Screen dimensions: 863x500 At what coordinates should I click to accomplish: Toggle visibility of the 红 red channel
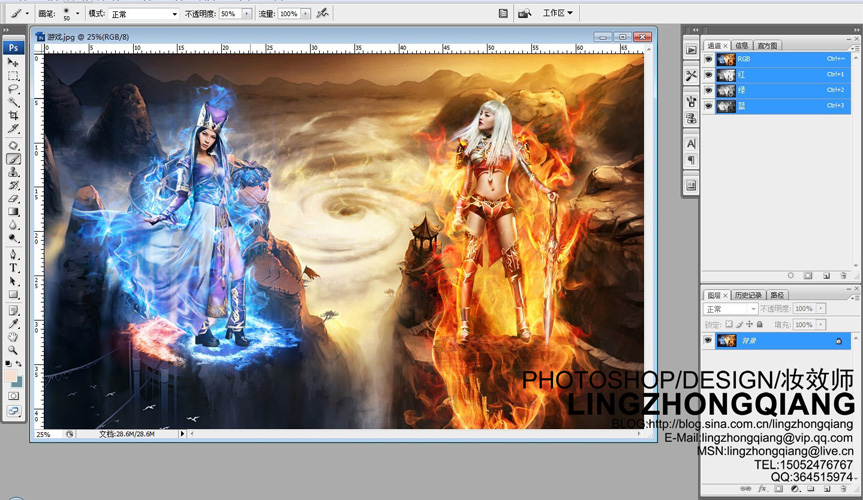[709, 74]
